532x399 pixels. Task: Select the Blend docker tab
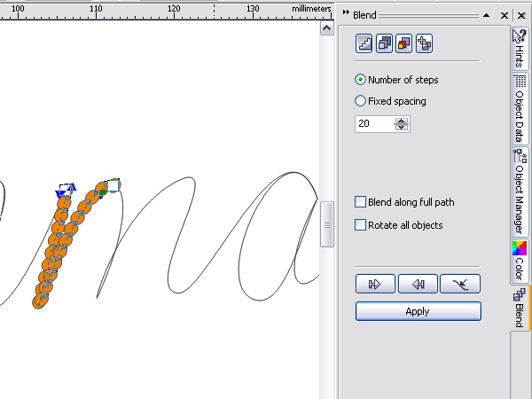point(520,308)
